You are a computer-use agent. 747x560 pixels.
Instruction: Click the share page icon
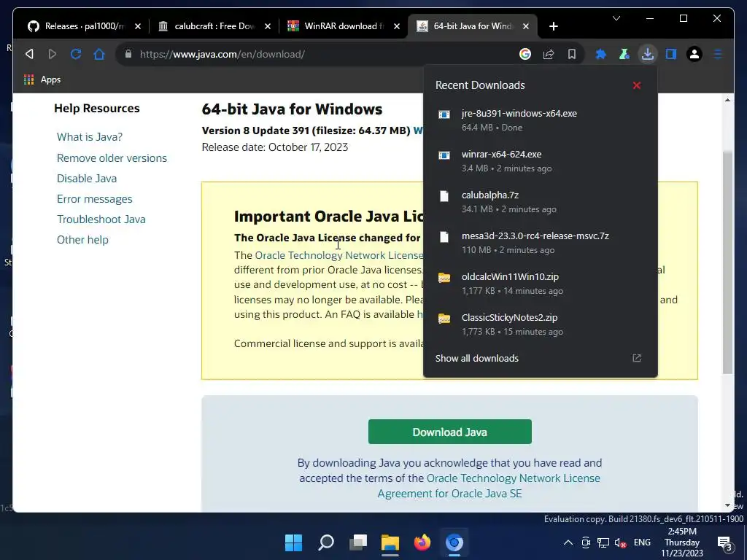pyautogui.click(x=549, y=54)
